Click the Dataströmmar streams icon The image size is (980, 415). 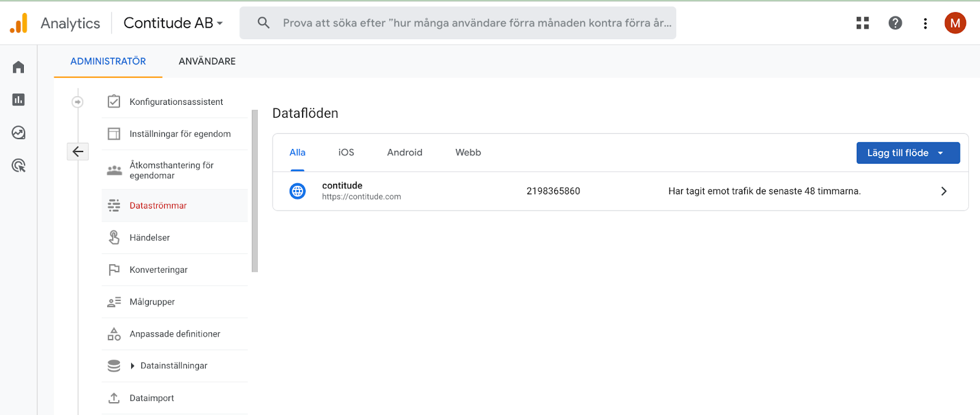[114, 205]
